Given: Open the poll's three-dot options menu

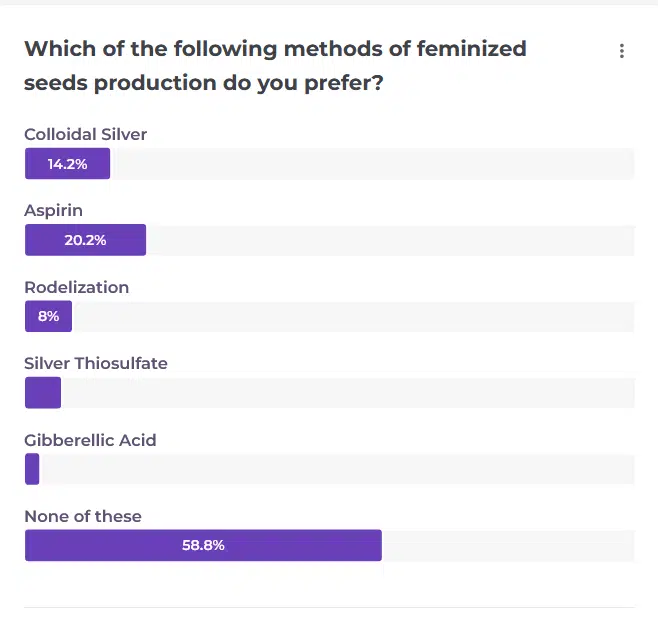Looking at the screenshot, I should [622, 51].
